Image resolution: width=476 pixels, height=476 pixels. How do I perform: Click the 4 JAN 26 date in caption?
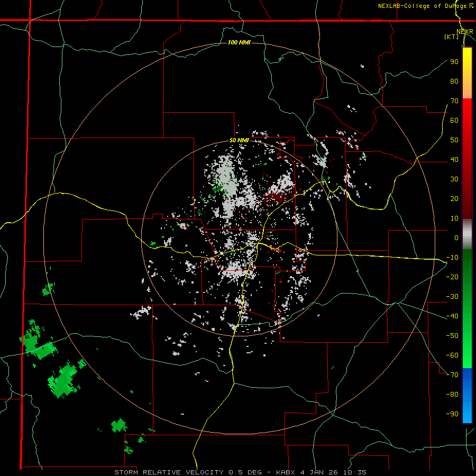(319, 472)
